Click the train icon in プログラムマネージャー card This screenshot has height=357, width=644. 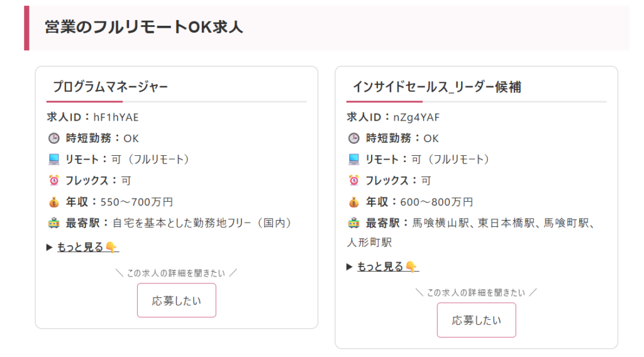click(x=53, y=222)
